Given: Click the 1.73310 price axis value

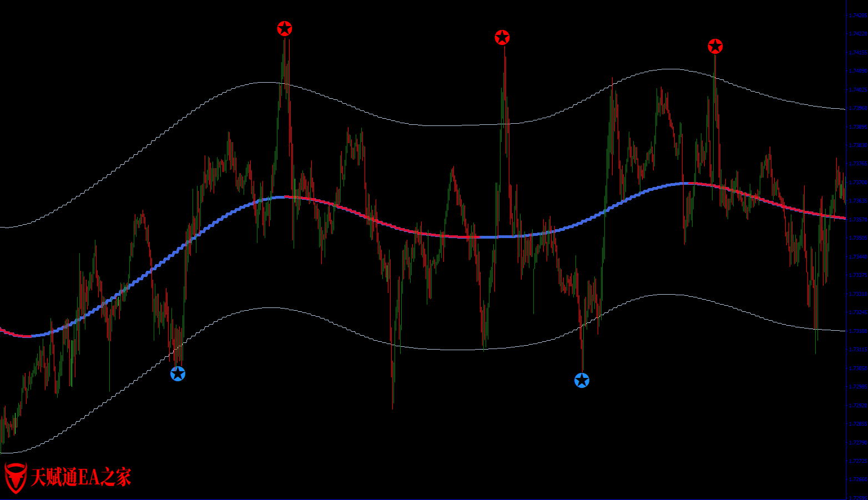Looking at the screenshot, I should pyautogui.click(x=857, y=294).
